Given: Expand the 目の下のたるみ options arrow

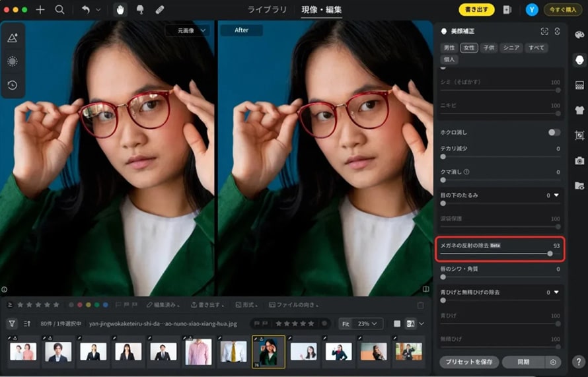Looking at the screenshot, I should coord(556,195).
